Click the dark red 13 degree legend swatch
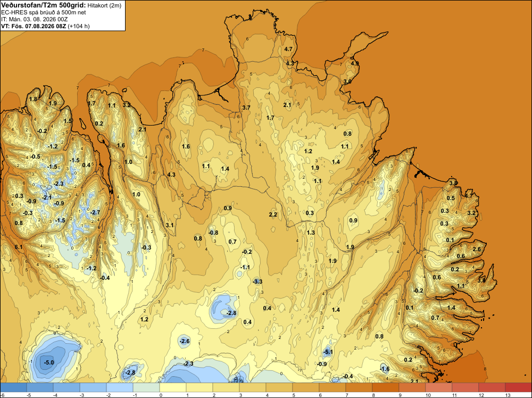 point(518,387)
